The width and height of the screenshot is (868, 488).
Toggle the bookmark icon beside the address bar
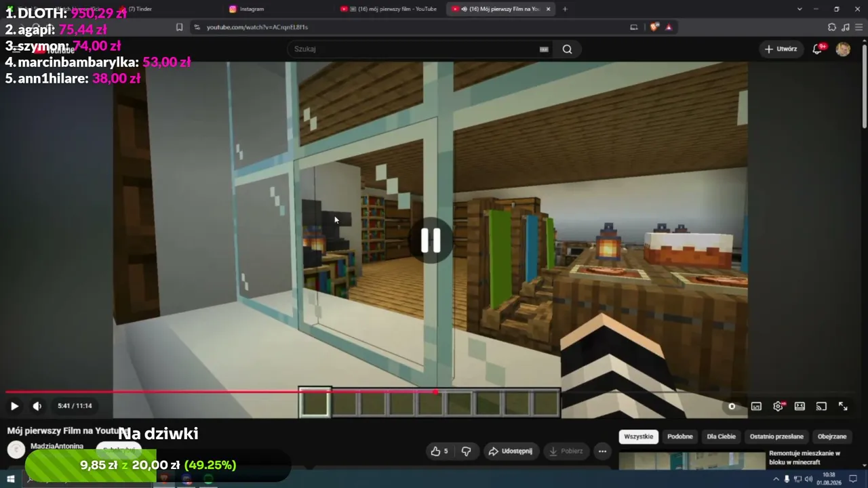click(x=179, y=27)
